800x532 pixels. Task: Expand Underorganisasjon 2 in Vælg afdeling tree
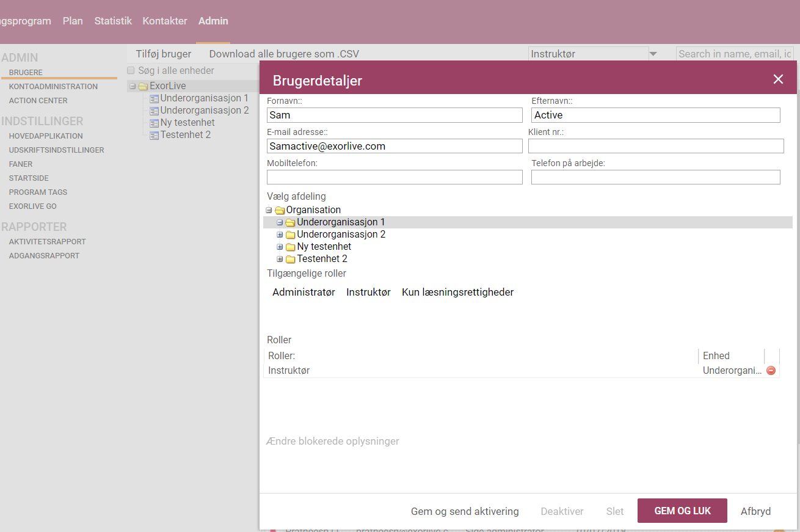(x=280, y=235)
